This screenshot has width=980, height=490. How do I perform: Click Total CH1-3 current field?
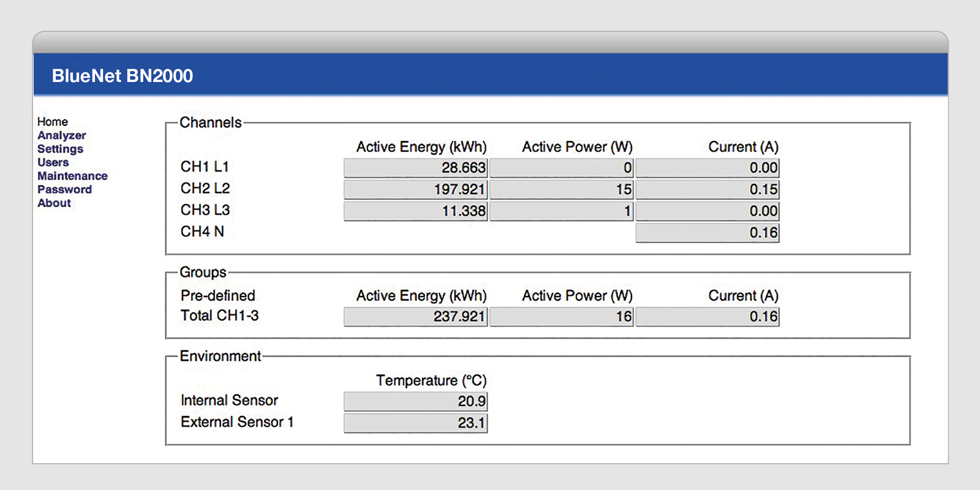[x=707, y=317]
